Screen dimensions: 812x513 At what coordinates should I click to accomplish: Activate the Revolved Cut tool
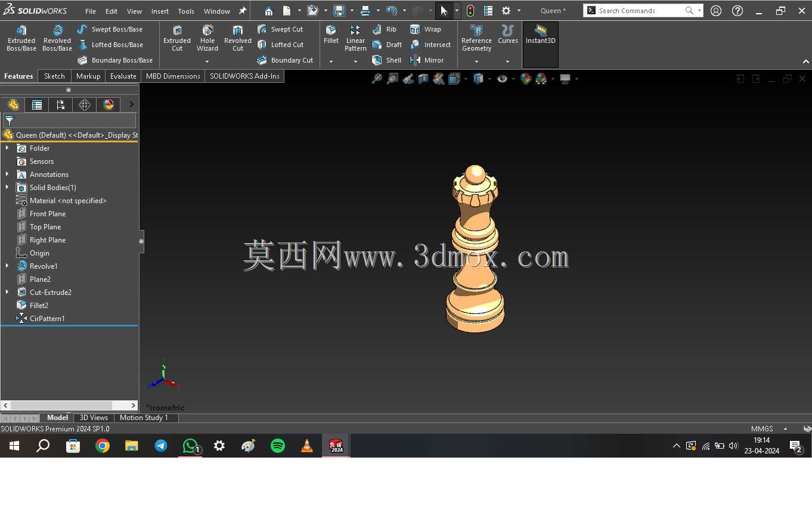tap(238, 39)
